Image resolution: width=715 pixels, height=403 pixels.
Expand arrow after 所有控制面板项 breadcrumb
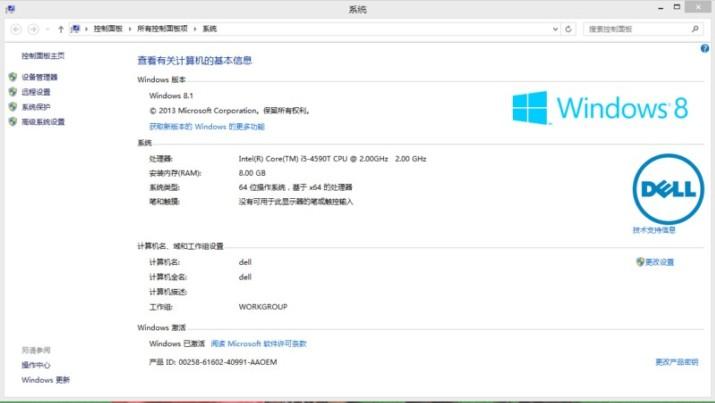click(195, 29)
